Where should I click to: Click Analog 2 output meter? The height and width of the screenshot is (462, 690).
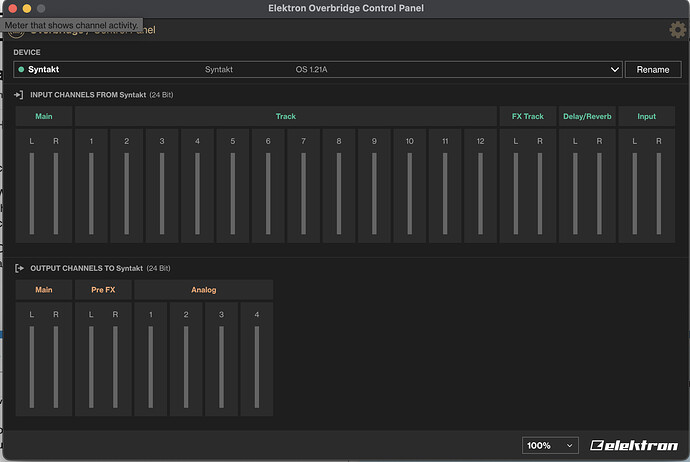coord(186,367)
